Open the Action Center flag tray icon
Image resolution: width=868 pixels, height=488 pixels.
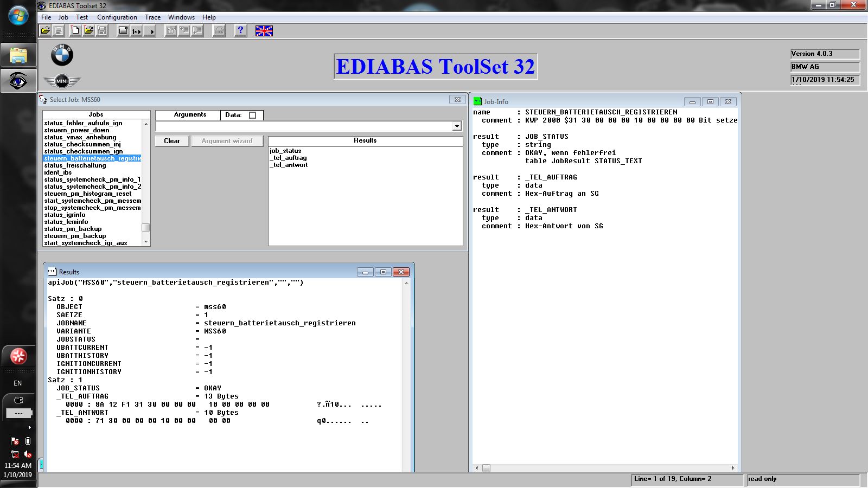click(15, 441)
